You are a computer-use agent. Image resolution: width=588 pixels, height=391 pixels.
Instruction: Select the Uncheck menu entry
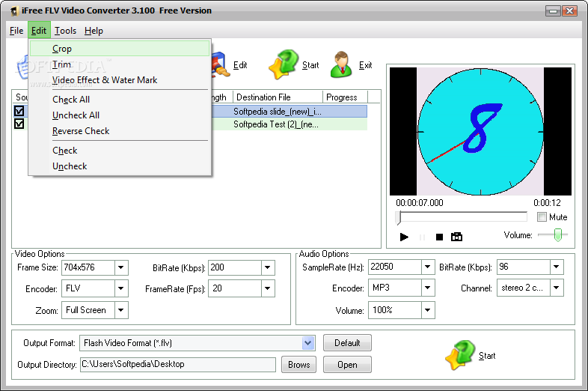(x=120, y=166)
